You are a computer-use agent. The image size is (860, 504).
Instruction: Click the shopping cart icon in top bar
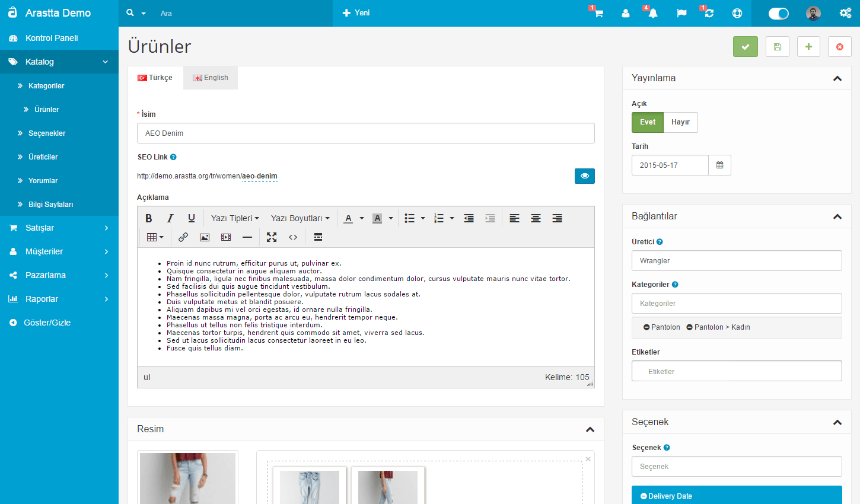click(598, 13)
